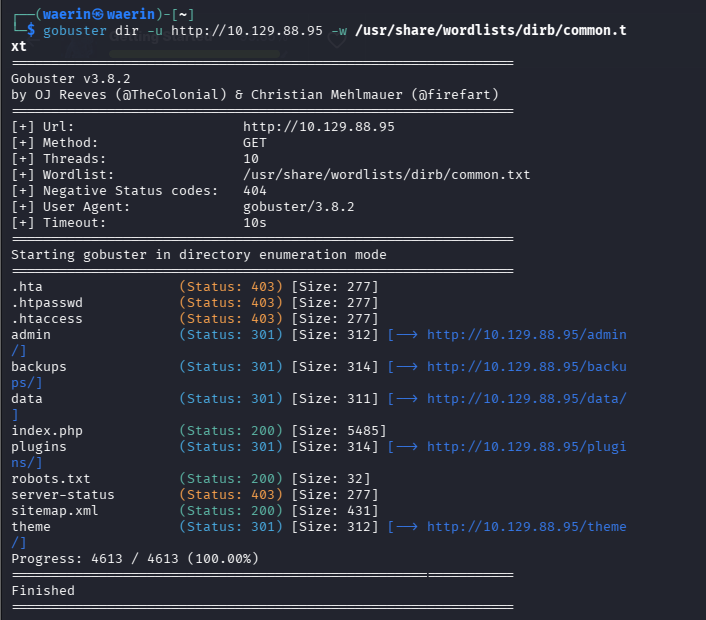
Task: Click the 'Finished' status line
Action: pos(43,591)
